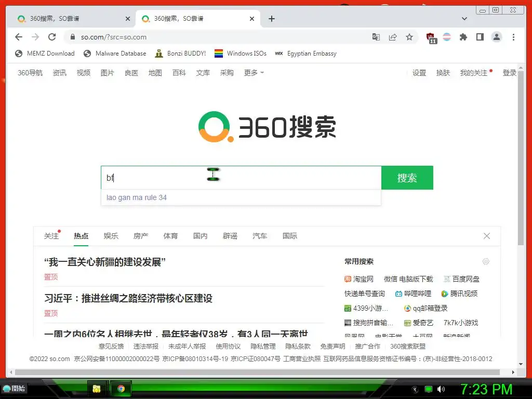
Task: Open the 资讯 navigation link
Action: 60,73
